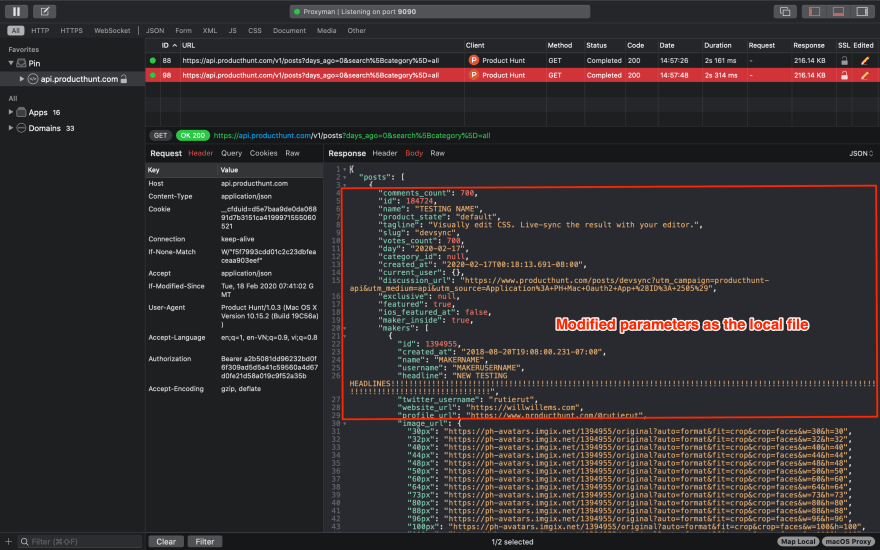Filter traffic by JSON content
The image size is (880, 550).
tap(155, 30)
